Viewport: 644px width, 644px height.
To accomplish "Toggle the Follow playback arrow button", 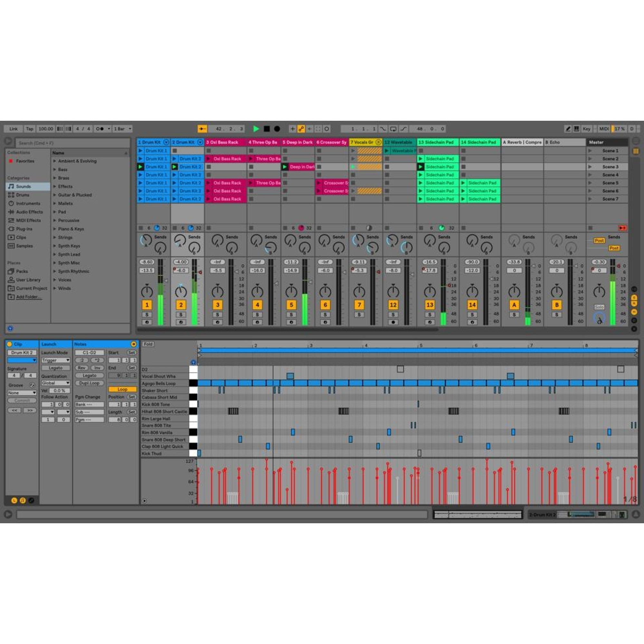I will (202, 129).
